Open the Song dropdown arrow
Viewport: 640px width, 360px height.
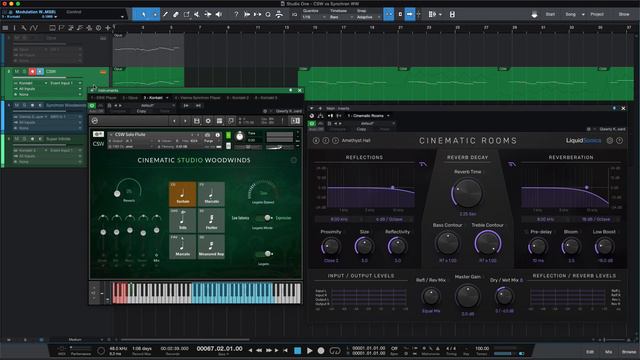pyautogui.click(x=583, y=14)
